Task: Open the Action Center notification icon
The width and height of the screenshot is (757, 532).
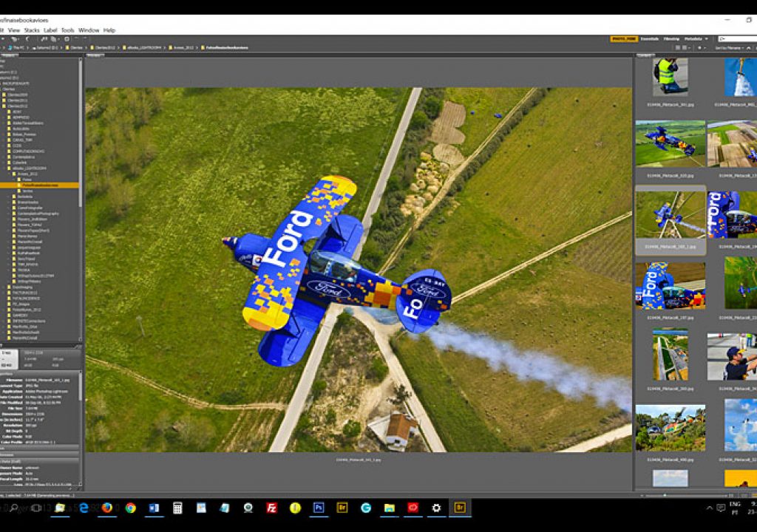Action: (x=721, y=508)
